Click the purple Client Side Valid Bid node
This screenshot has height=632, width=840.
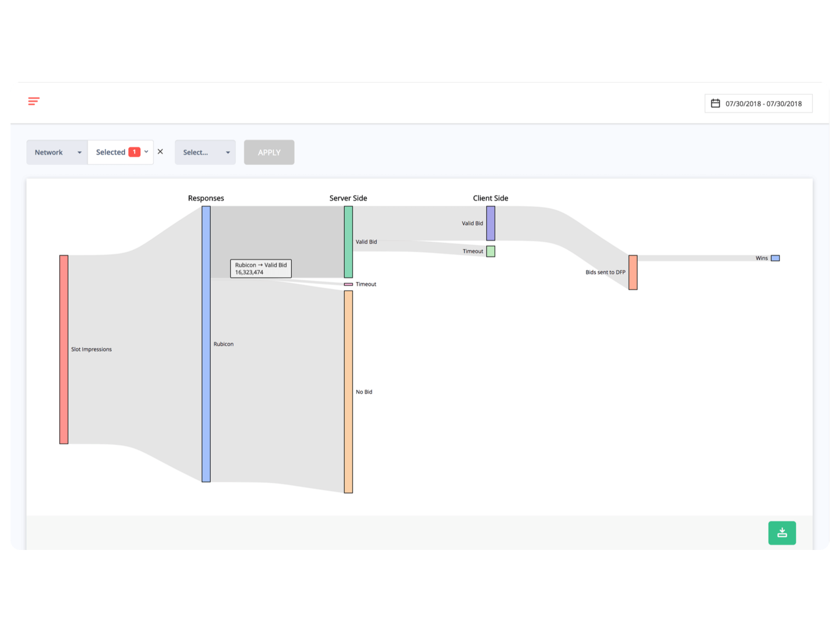point(490,223)
